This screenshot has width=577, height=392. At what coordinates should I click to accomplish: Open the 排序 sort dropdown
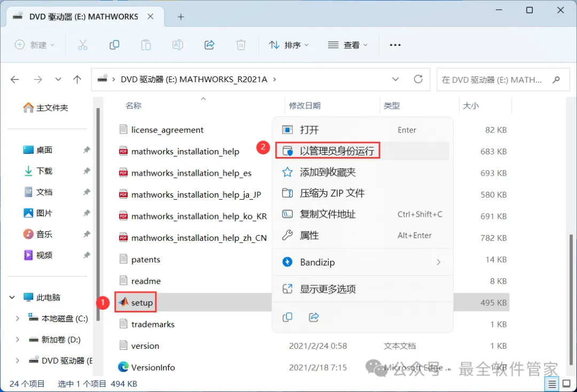289,45
